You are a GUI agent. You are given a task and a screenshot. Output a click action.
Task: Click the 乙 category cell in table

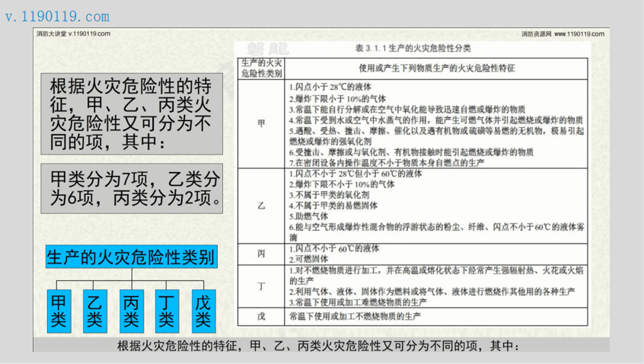click(x=261, y=206)
